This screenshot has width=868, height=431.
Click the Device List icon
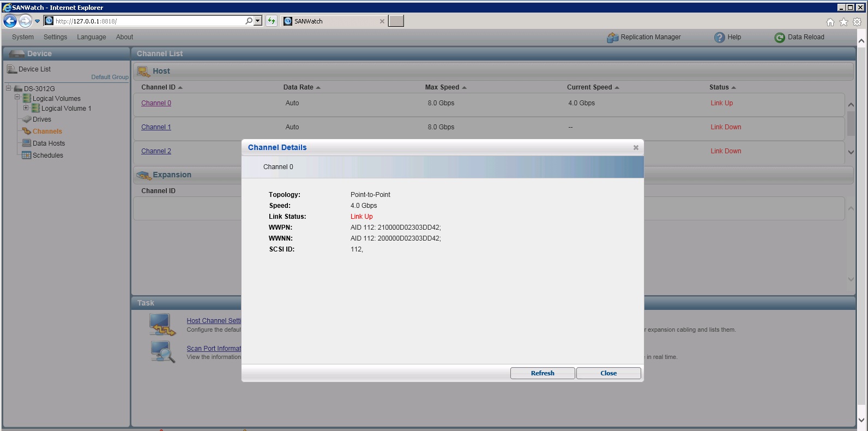click(x=11, y=69)
